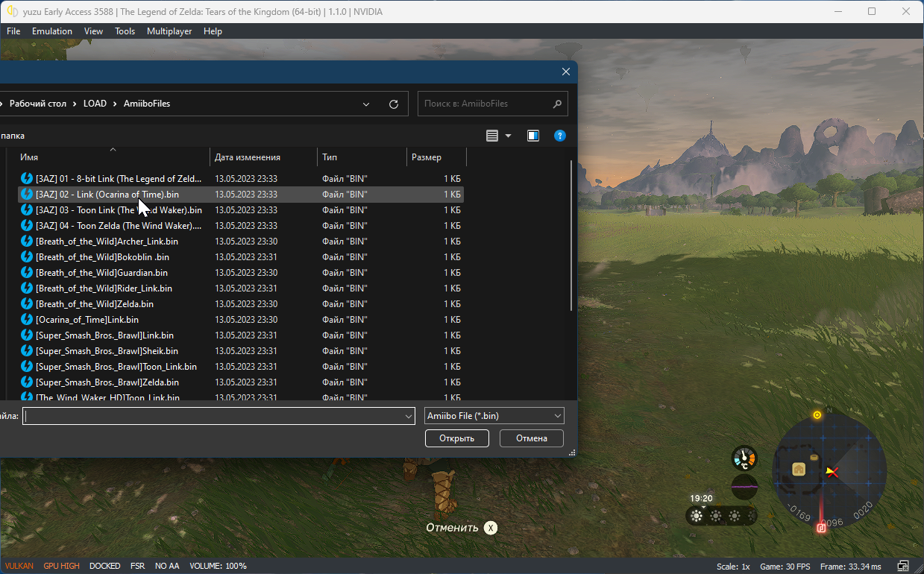This screenshot has height=574, width=924.
Task: Select [Ocarina_of_Time]Link.bin
Action: (241, 320)
